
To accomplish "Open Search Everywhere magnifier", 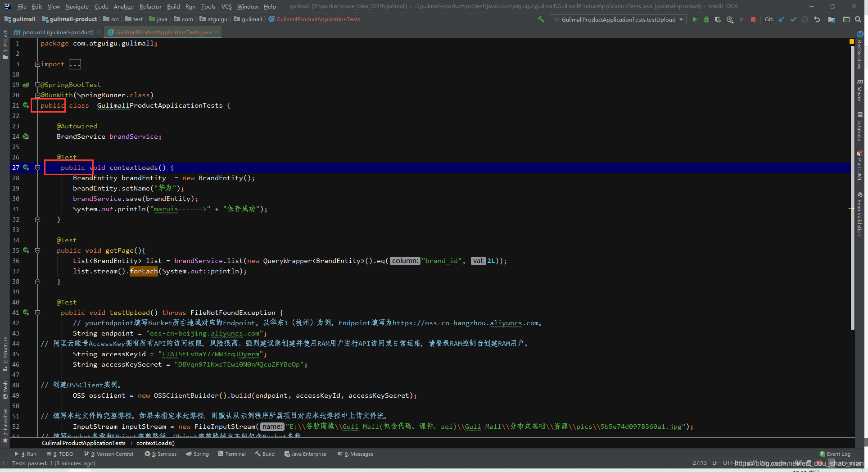I will point(858,19).
